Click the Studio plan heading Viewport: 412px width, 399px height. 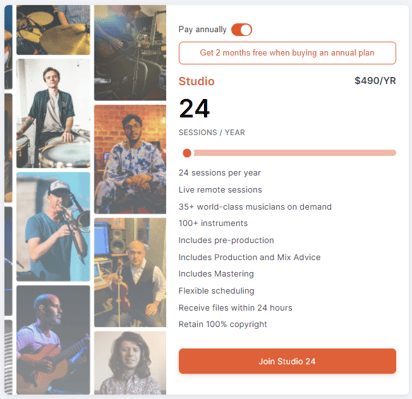coord(196,81)
